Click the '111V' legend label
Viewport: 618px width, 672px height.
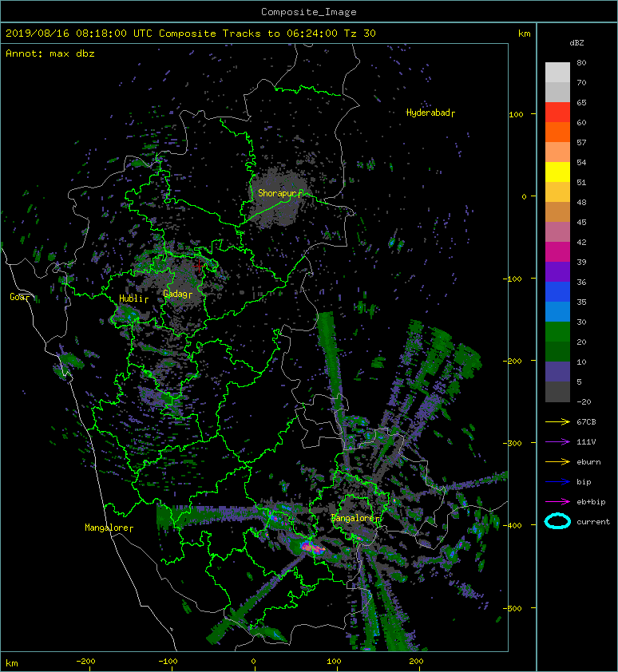click(586, 442)
